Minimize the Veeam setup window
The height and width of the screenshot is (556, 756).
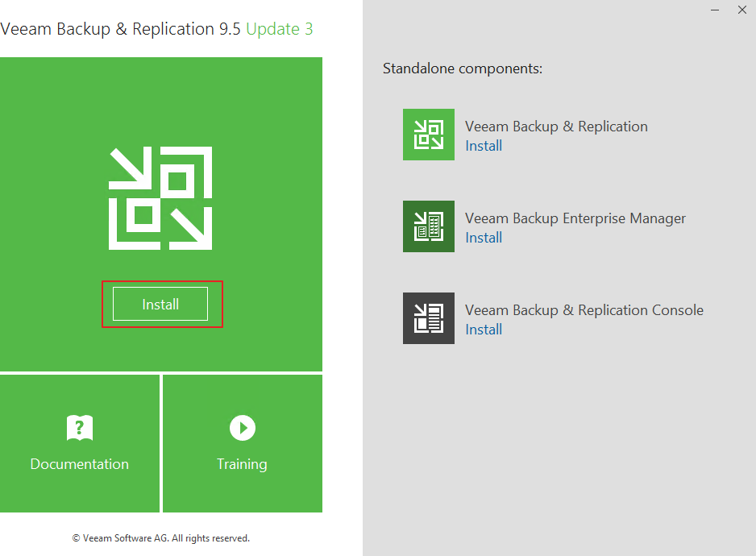715,10
